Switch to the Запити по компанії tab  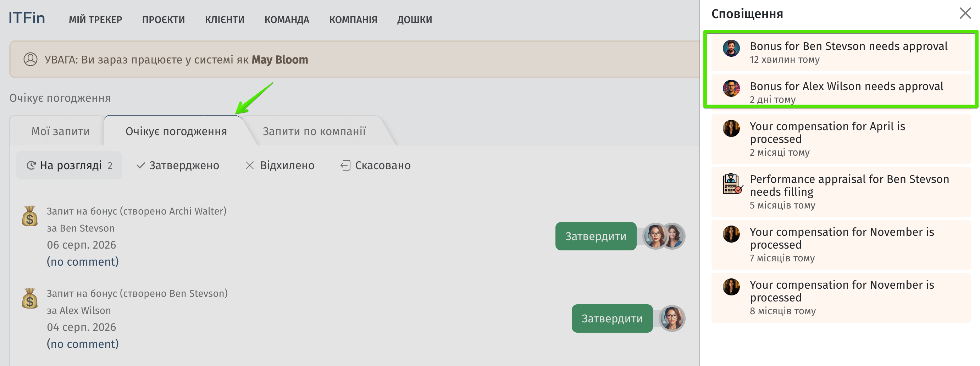pos(314,131)
